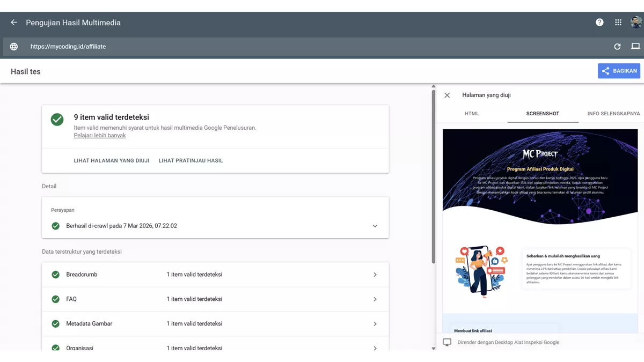
Task: Open the INFO SELENGKAPNYA tab
Action: 613,114
